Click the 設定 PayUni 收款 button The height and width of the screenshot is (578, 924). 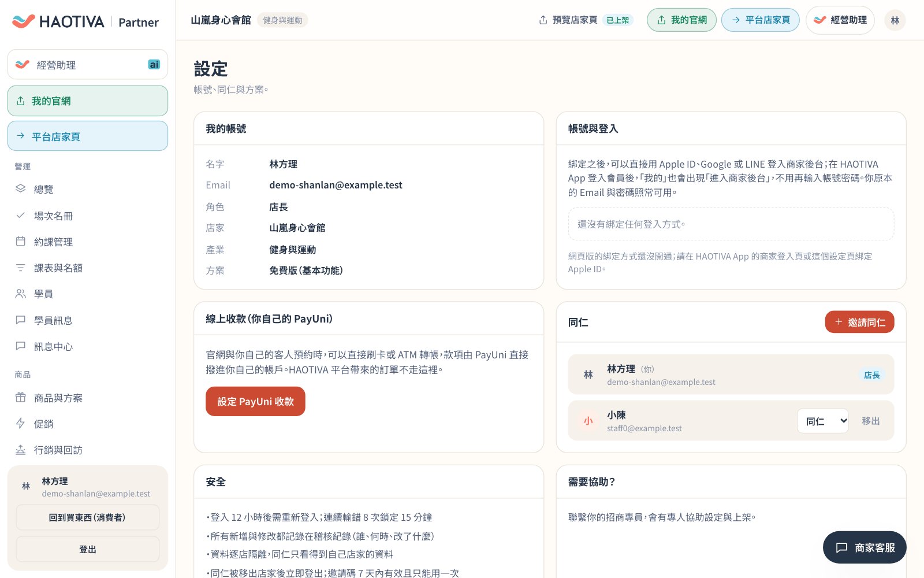(255, 401)
